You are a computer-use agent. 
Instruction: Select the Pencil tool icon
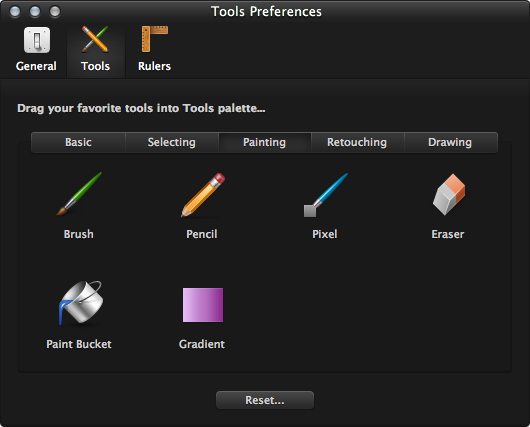pos(202,195)
